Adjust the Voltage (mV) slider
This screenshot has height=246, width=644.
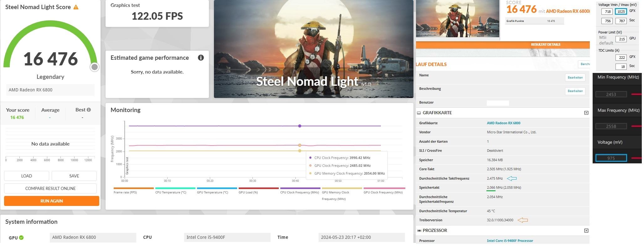click(636, 158)
